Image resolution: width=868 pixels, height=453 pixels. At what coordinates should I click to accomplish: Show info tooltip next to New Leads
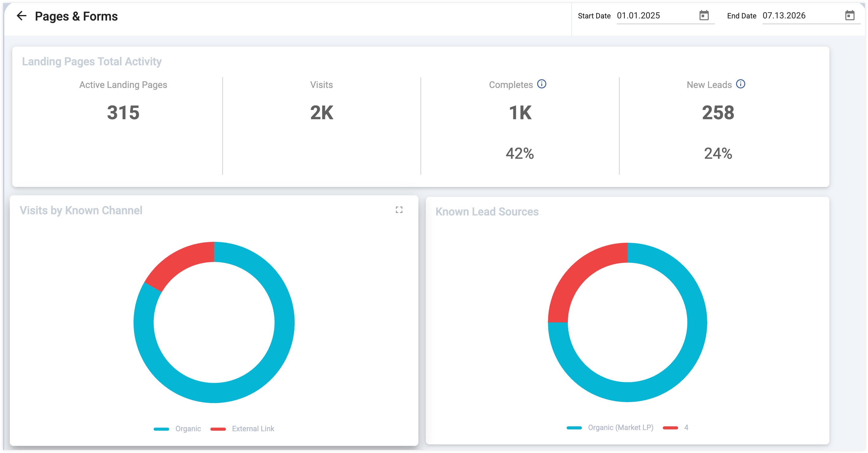click(x=741, y=84)
